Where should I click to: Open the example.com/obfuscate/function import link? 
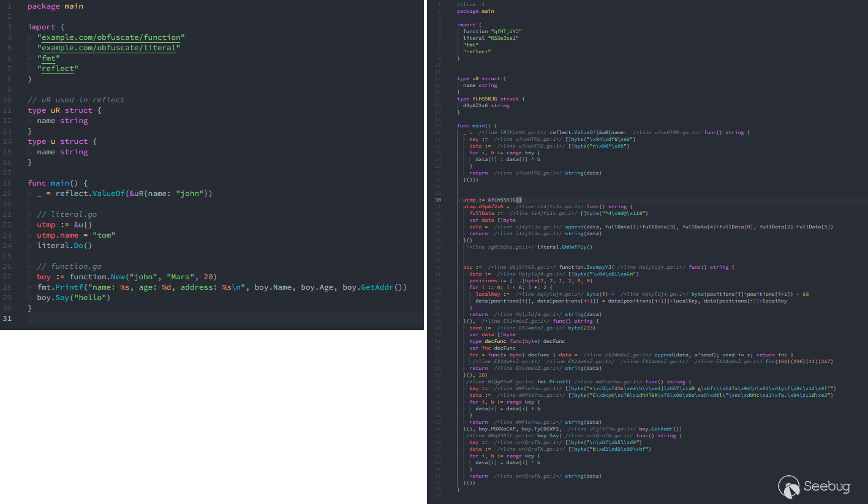(111, 37)
